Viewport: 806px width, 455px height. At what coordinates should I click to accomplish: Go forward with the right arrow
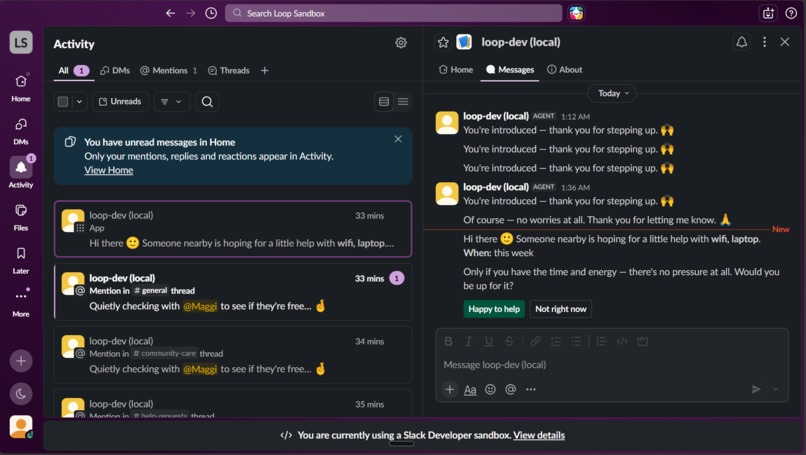[x=191, y=13]
